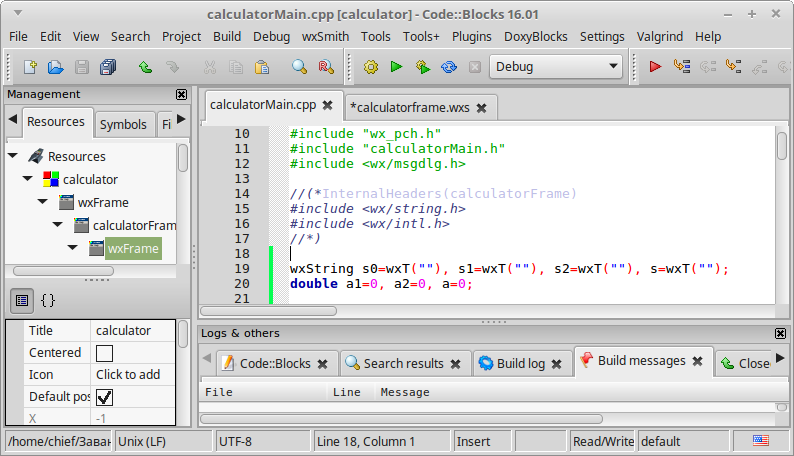Toggle the Centered checkbox
This screenshot has width=794, height=456.
point(104,353)
